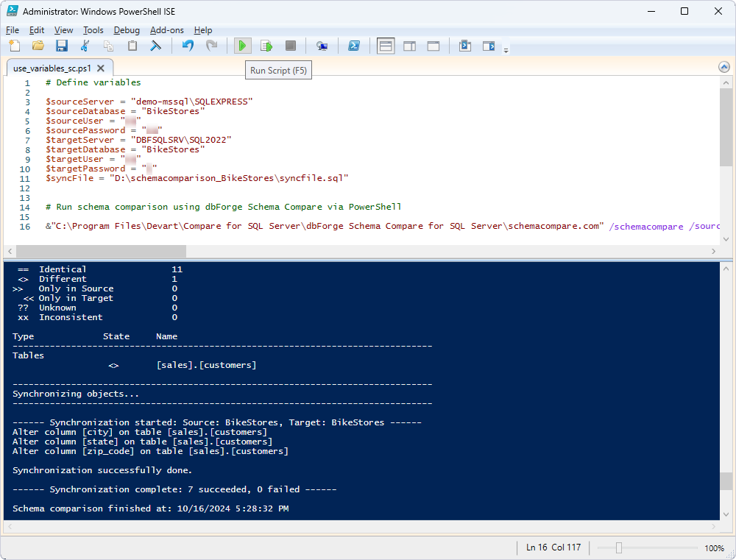This screenshot has width=736, height=560.
Task: Show script pane on the right
Action: 410,46
